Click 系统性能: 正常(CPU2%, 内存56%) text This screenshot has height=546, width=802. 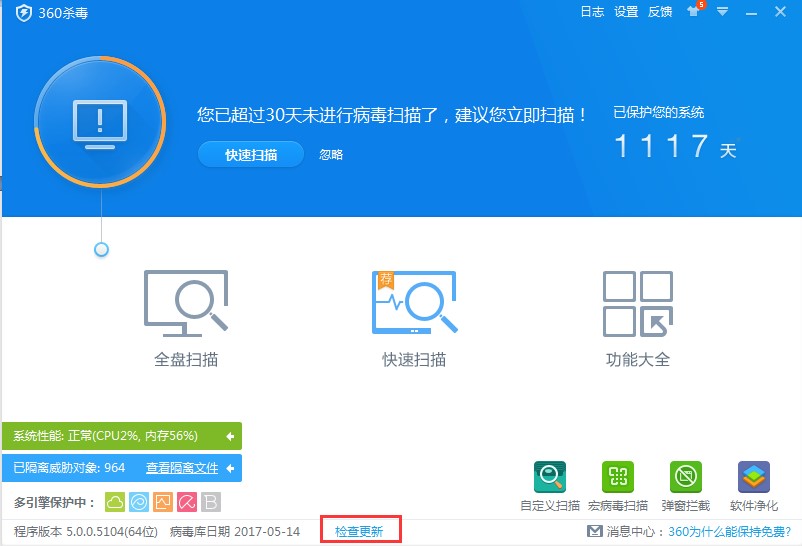(x=105, y=436)
